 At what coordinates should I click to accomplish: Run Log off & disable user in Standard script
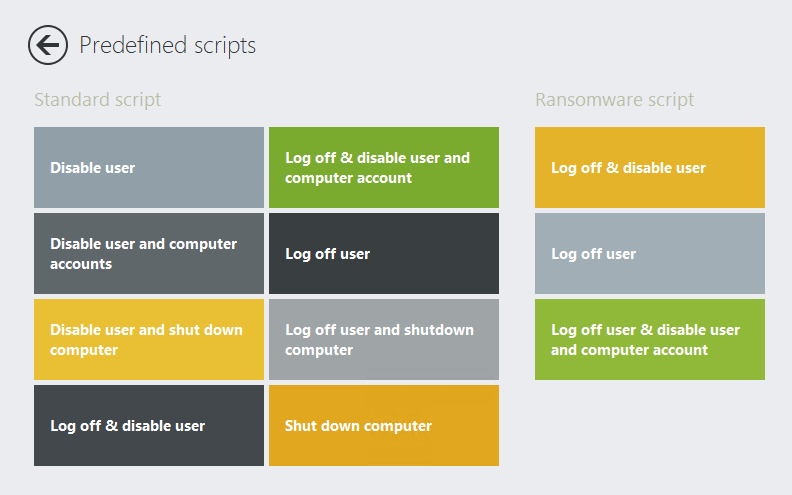(x=149, y=426)
